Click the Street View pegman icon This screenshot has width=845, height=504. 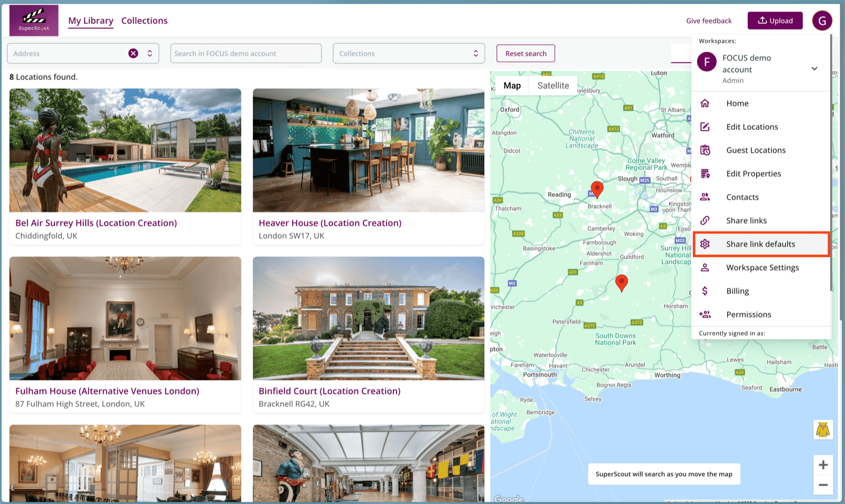(823, 430)
